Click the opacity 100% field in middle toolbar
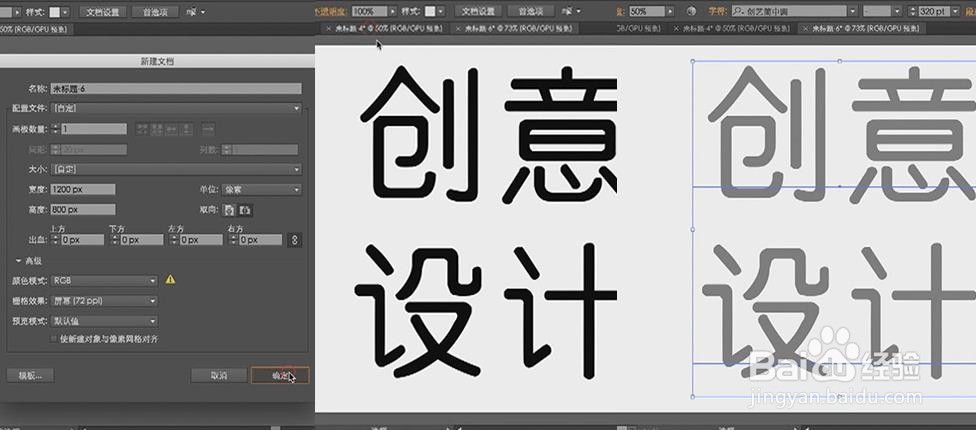The image size is (976, 430). (370, 11)
